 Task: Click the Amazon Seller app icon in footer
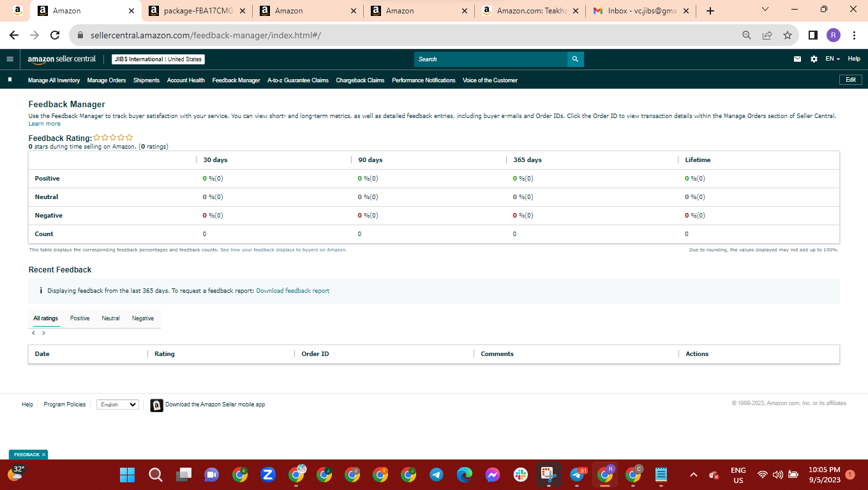coord(156,405)
